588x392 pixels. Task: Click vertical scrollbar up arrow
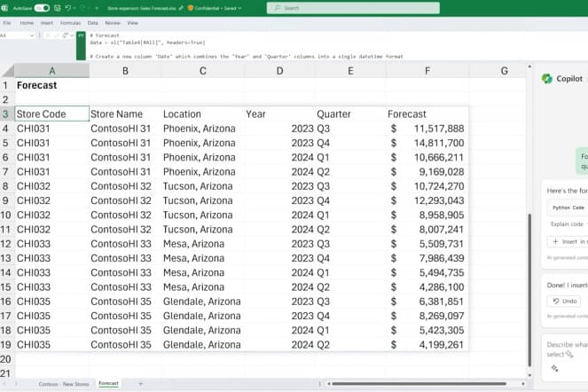tap(529, 67)
